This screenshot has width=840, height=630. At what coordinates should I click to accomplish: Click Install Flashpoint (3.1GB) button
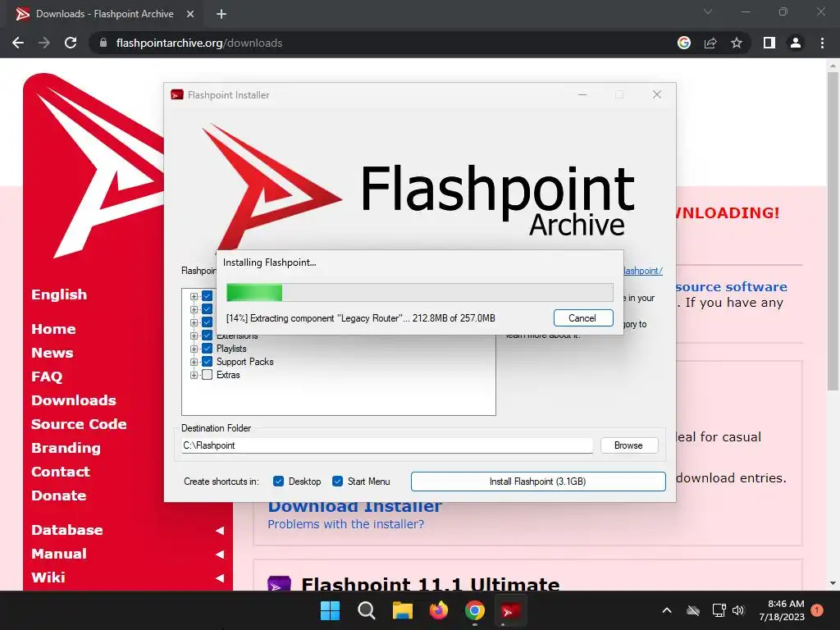point(538,481)
